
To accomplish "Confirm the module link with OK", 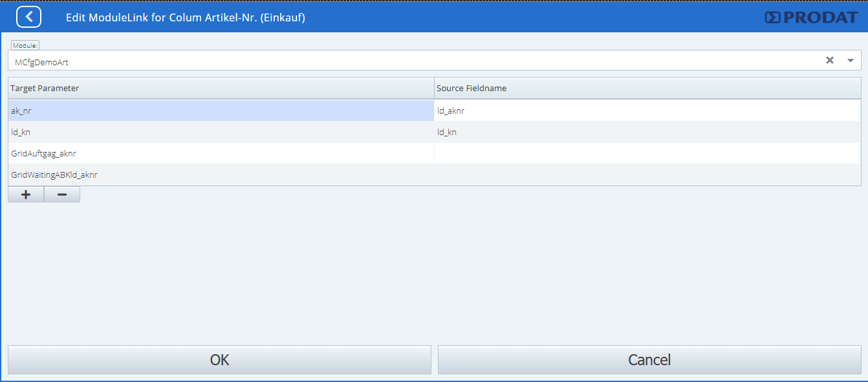I will (219, 359).
